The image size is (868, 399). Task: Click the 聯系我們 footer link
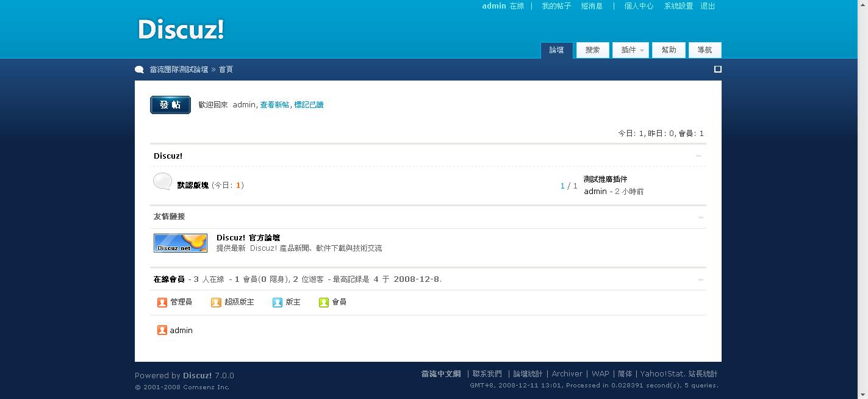487,374
